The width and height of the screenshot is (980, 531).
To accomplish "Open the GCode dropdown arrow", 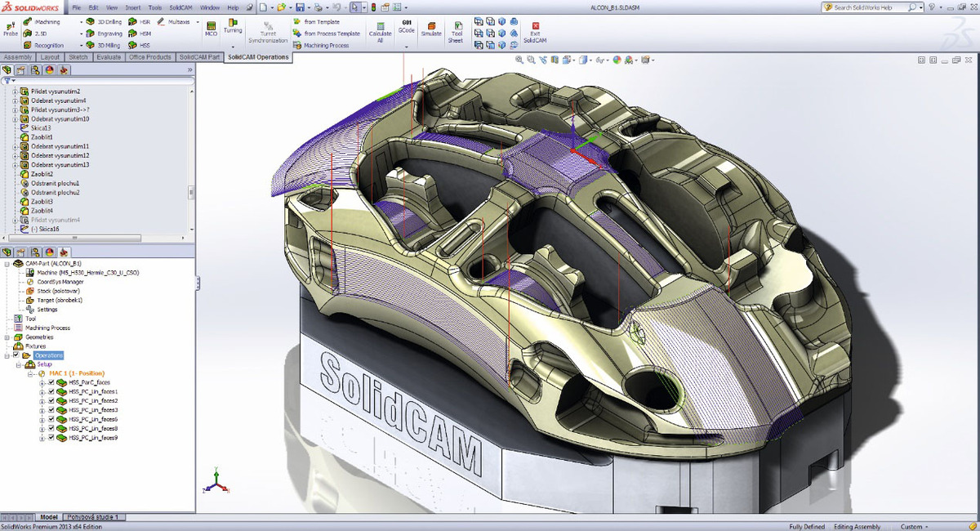I will tap(406, 47).
